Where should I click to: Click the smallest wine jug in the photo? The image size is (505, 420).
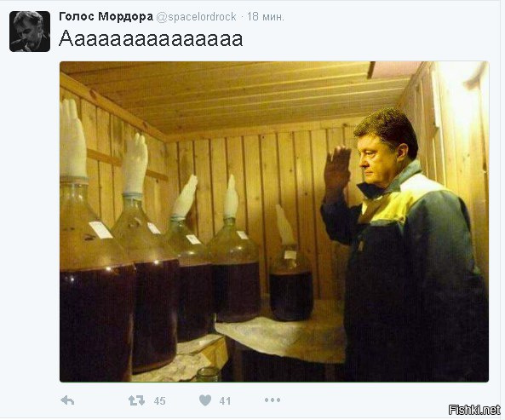[x=291, y=282]
